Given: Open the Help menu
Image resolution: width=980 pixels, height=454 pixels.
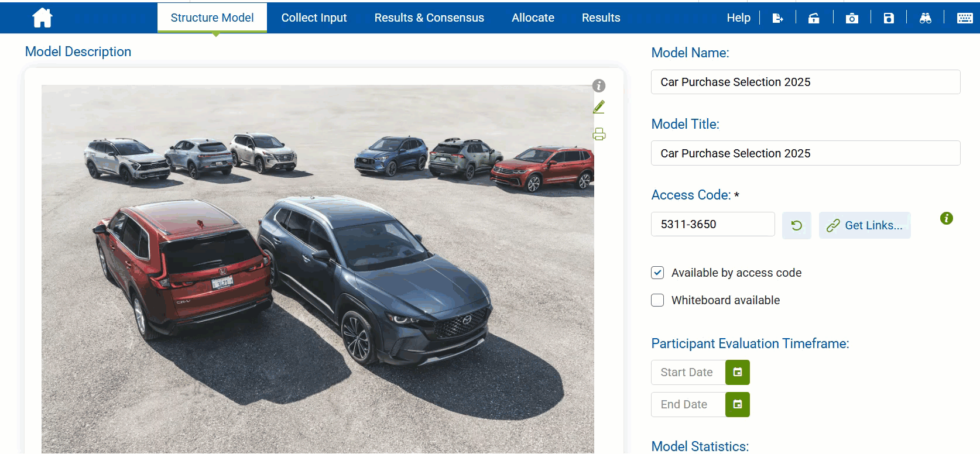Looking at the screenshot, I should [x=738, y=18].
